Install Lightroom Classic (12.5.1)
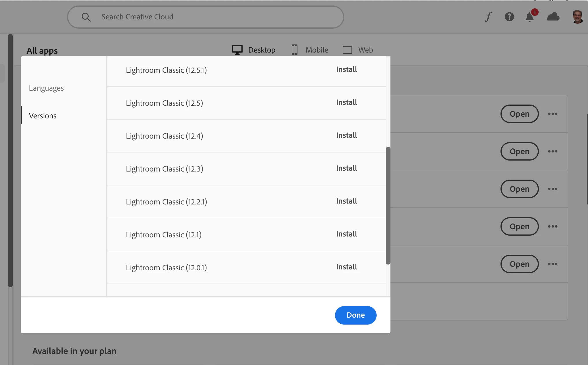Image resolution: width=588 pixels, height=365 pixels. coord(346,69)
